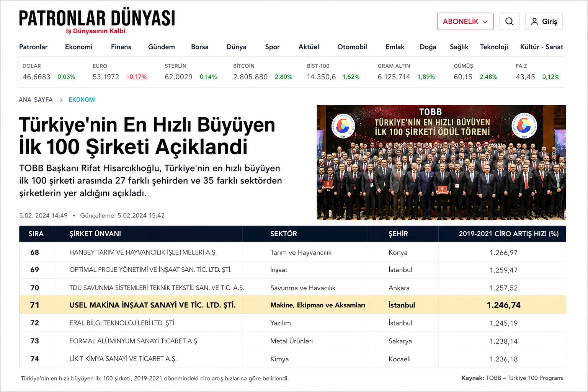Open the TOBB award ceremony photo
The width and height of the screenshot is (588, 392).
[x=441, y=162]
